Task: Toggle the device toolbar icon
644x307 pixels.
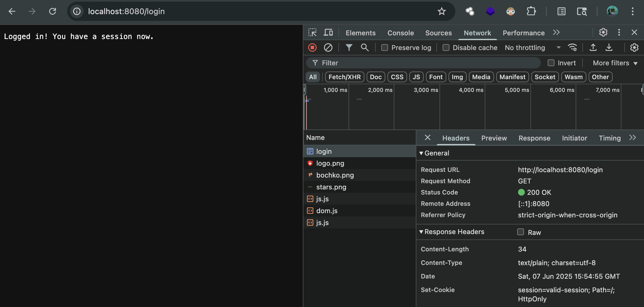Action: [x=328, y=33]
